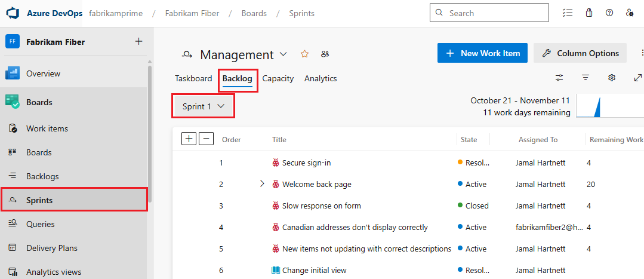
Task: Open the Management team selector chevron
Action: (x=284, y=54)
